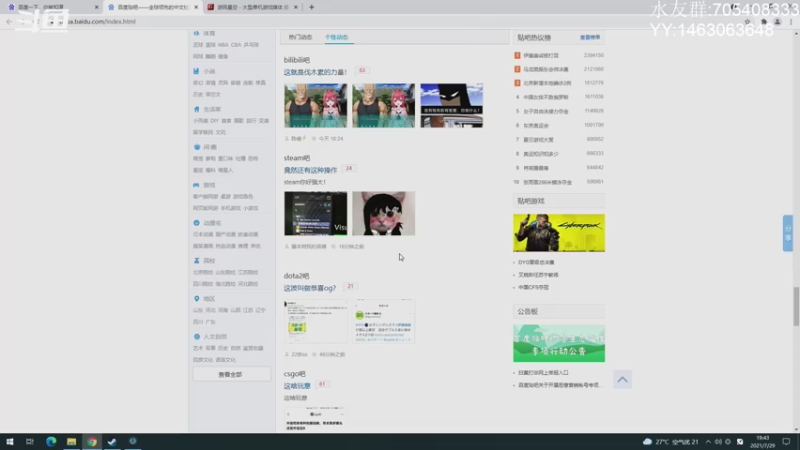Click the 地区 location pin icon

point(196,298)
